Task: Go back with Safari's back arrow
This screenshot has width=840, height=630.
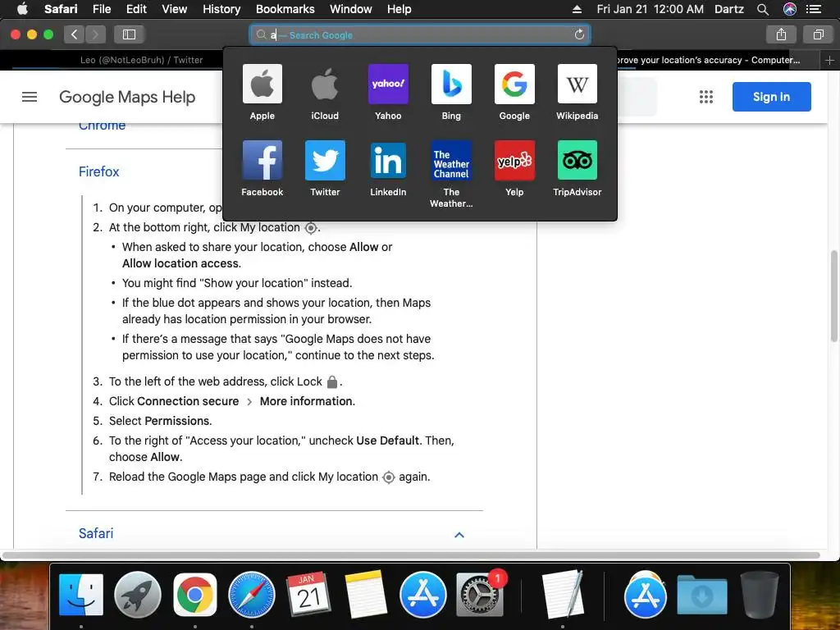Action: coord(75,34)
